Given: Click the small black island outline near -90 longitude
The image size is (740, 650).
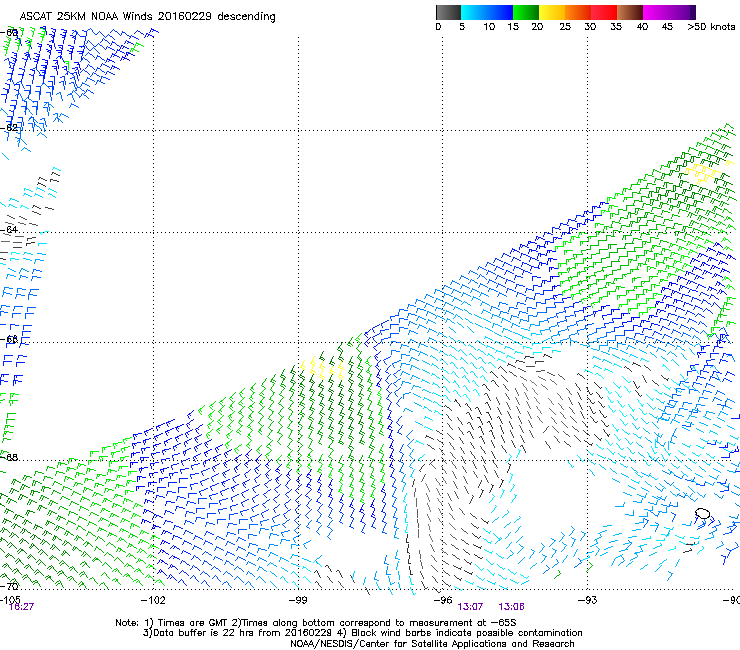Looking at the screenshot, I should (702, 513).
